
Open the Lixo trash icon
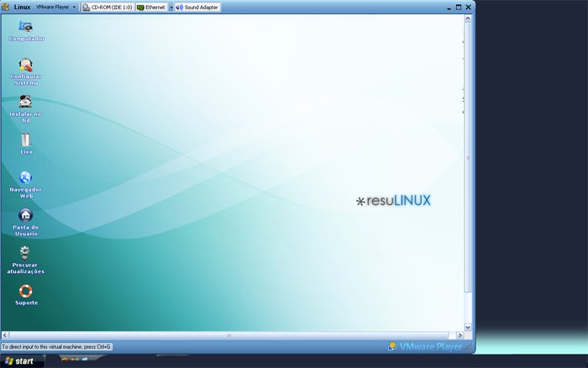[25, 139]
